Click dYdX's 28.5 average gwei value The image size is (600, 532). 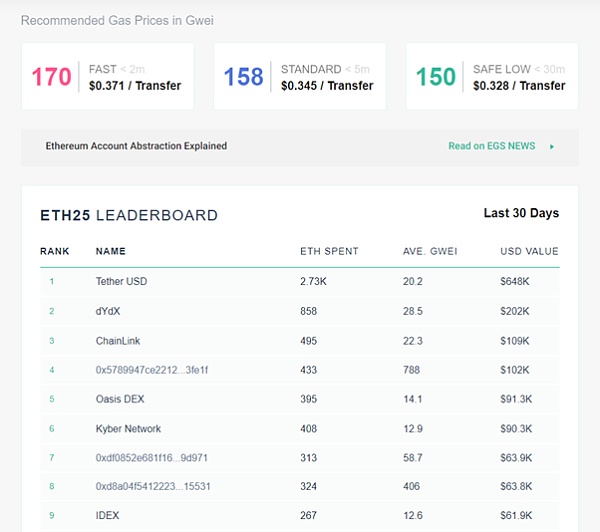pyautogui.click(x=412, y=311)
